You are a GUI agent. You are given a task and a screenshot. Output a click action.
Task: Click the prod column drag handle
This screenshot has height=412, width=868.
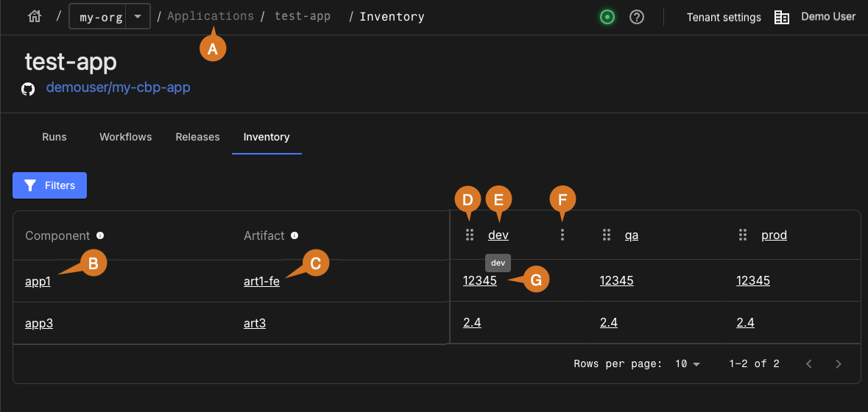coord(743,235)
